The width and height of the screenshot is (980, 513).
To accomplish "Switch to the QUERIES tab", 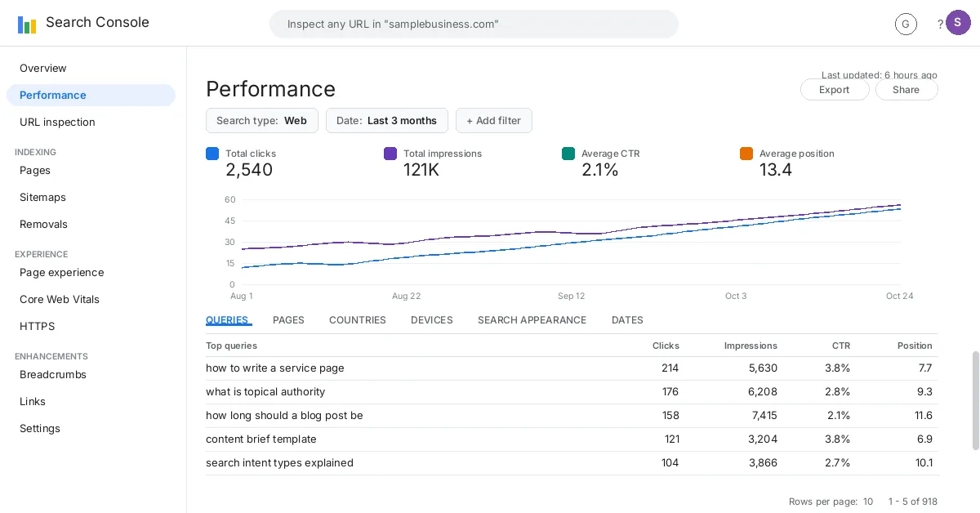I will tap(227, 320).
